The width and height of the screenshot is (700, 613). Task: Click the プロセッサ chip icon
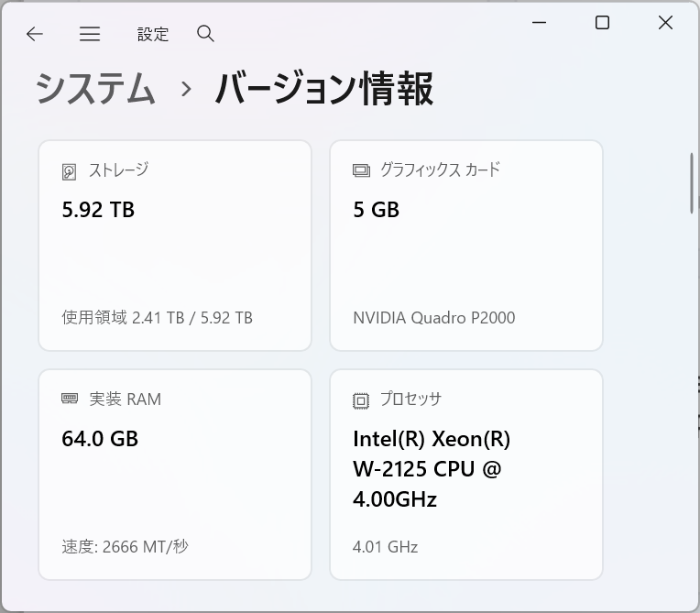point(361,400)
